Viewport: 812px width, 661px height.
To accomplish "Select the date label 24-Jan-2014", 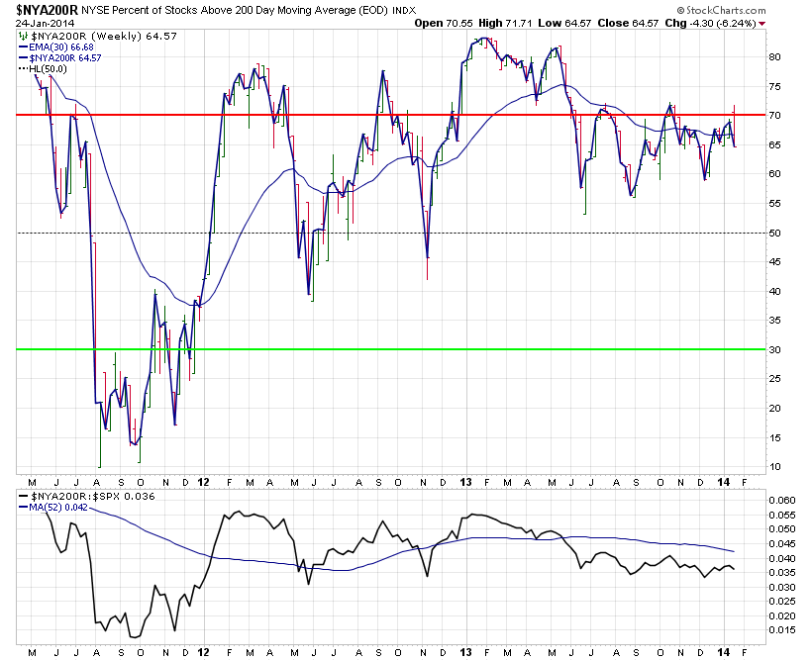I will pyautogui.click(x=45, y=24).
